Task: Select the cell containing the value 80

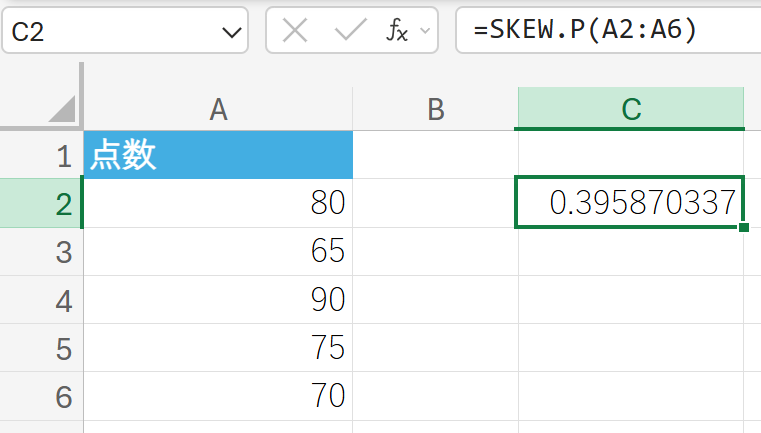Action: click(218, 204)
